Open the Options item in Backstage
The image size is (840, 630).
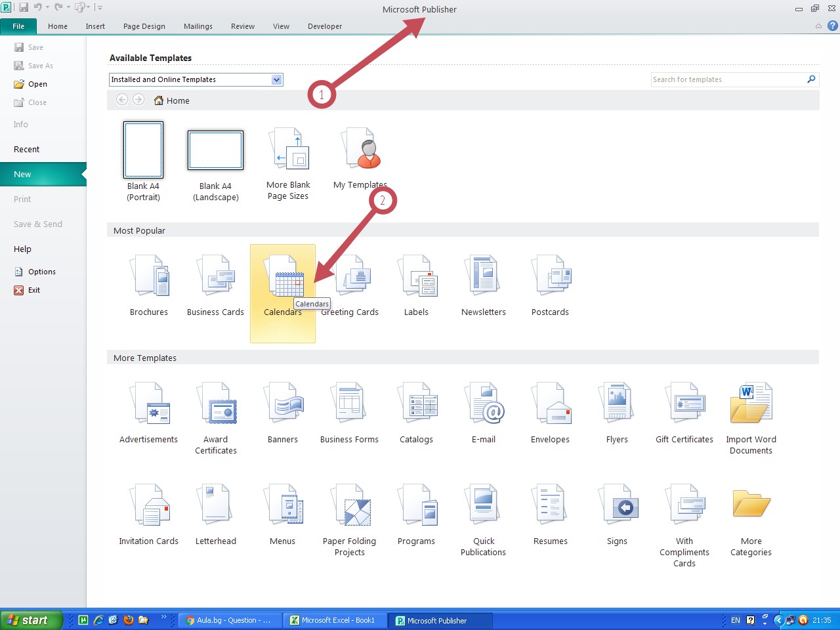point(41,272)
